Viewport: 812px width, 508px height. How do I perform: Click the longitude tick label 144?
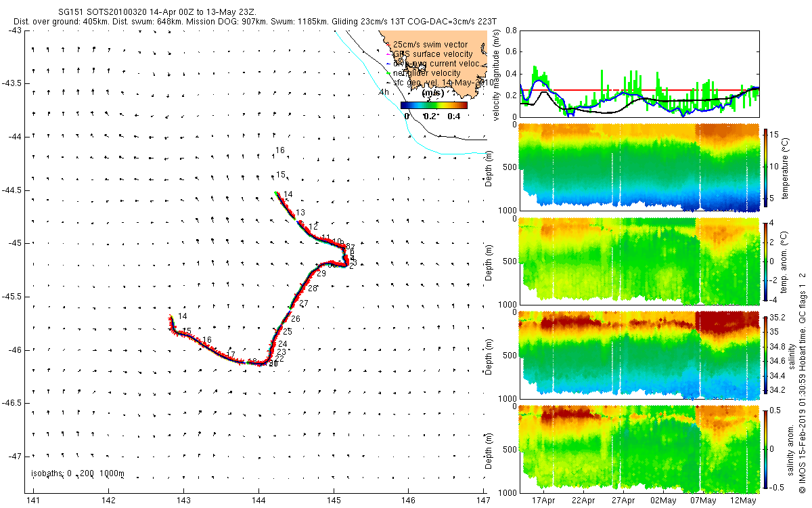coord(258,500)
